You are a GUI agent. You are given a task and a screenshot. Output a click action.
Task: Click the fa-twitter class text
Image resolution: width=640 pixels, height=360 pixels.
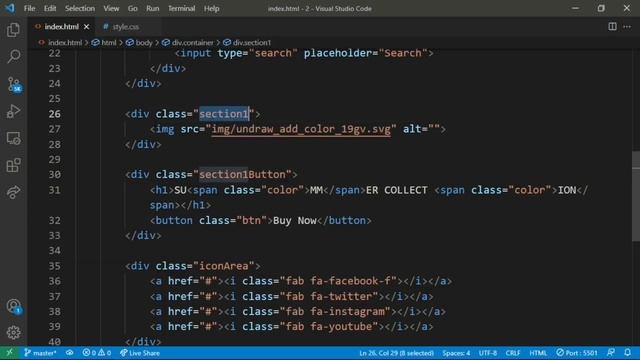[x=341, y=296]
